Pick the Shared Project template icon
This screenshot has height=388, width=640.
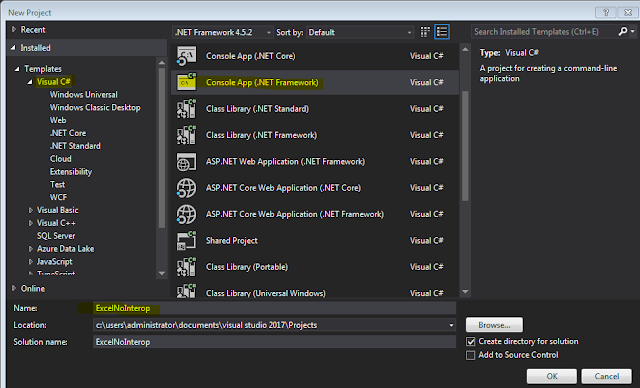(x=186, y=241)
